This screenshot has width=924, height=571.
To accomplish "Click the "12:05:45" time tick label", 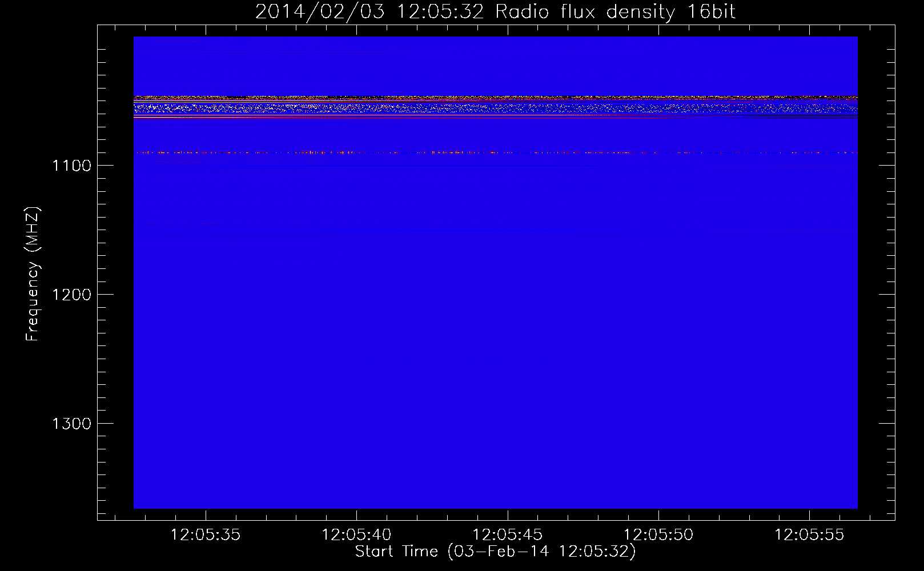I will click(x=508, y=535).
